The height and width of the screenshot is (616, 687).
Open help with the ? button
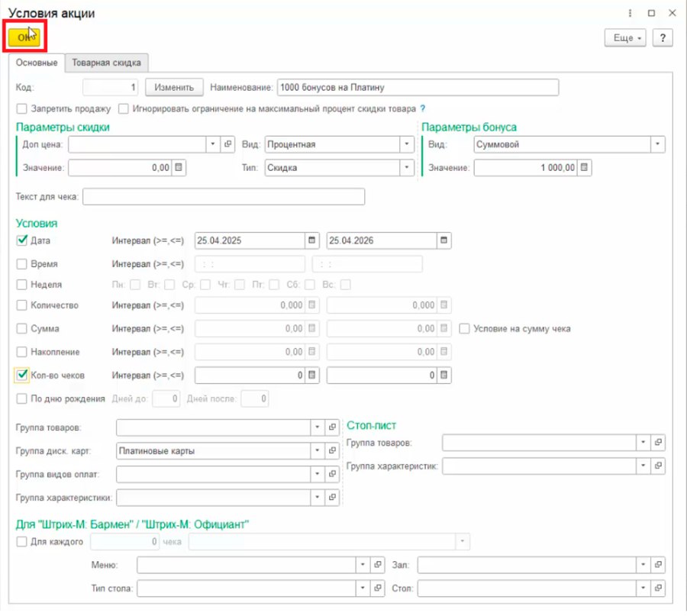click(663, 37)
